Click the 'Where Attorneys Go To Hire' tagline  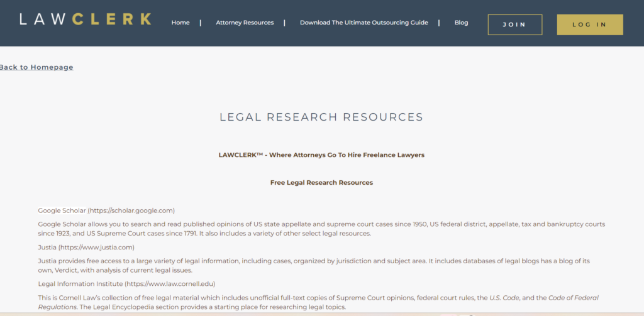coord(321,155)
